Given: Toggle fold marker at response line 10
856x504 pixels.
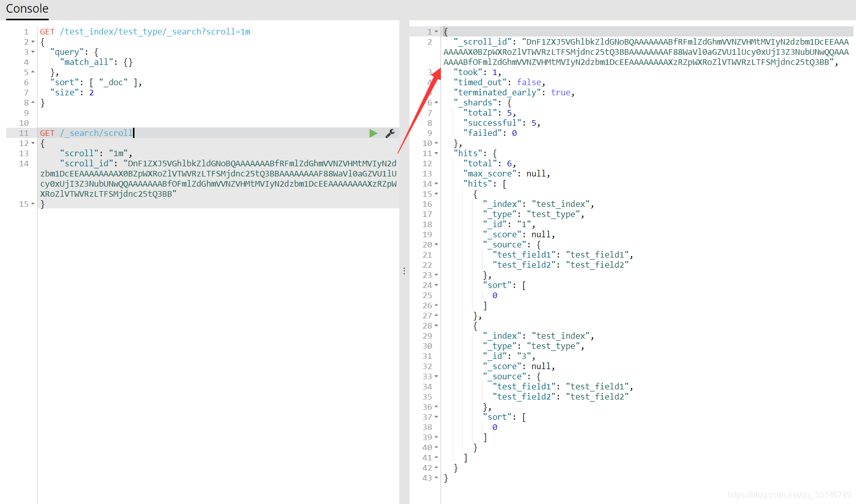Looking at the screenshot, I should click(436, 143).
